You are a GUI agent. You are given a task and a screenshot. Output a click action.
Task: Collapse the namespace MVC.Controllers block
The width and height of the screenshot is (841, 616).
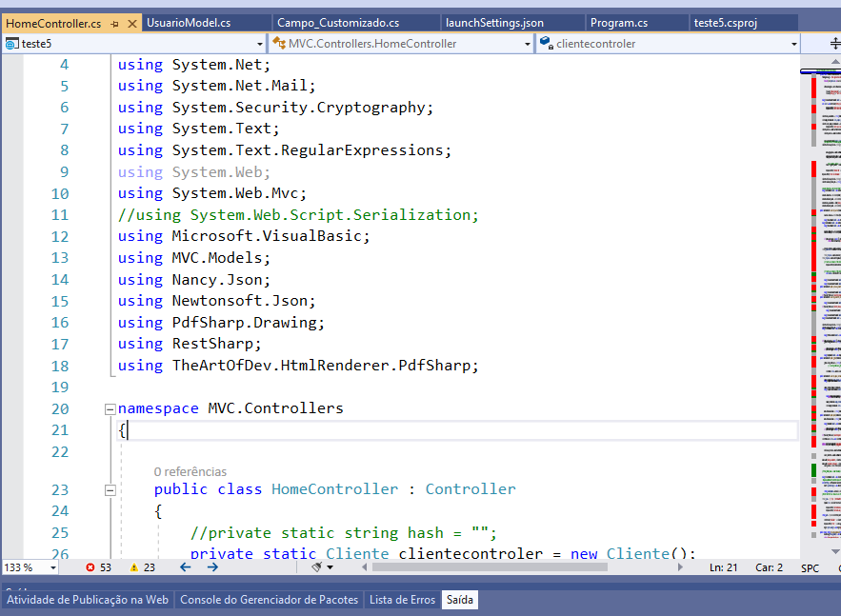tap(110, 409)
